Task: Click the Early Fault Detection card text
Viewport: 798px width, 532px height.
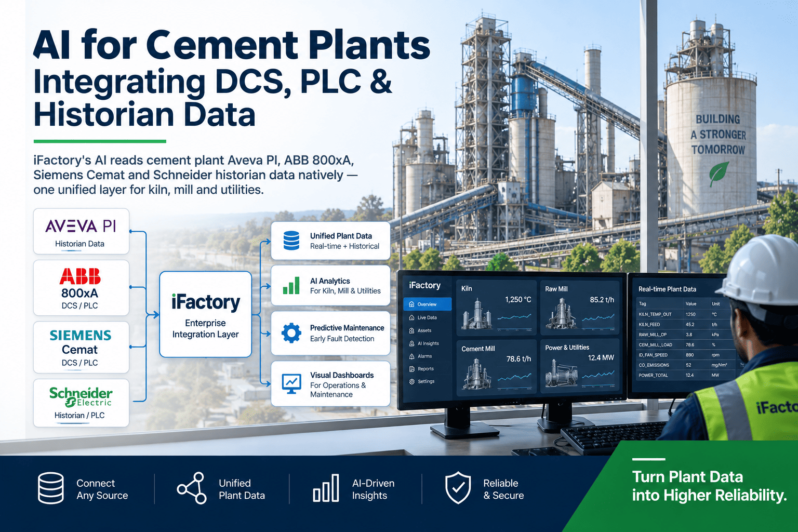Action: coord(342,339)
